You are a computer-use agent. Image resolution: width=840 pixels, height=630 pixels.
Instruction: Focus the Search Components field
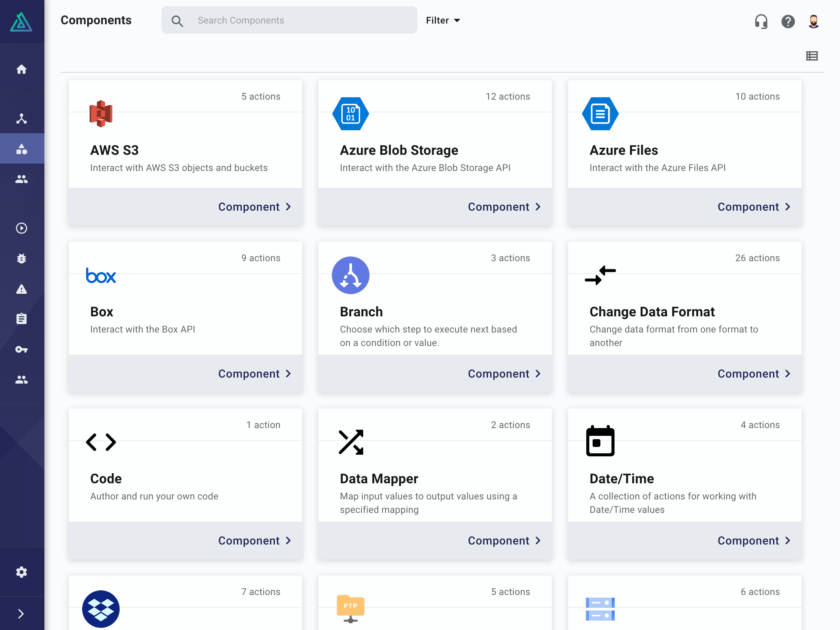coord(289,20)
